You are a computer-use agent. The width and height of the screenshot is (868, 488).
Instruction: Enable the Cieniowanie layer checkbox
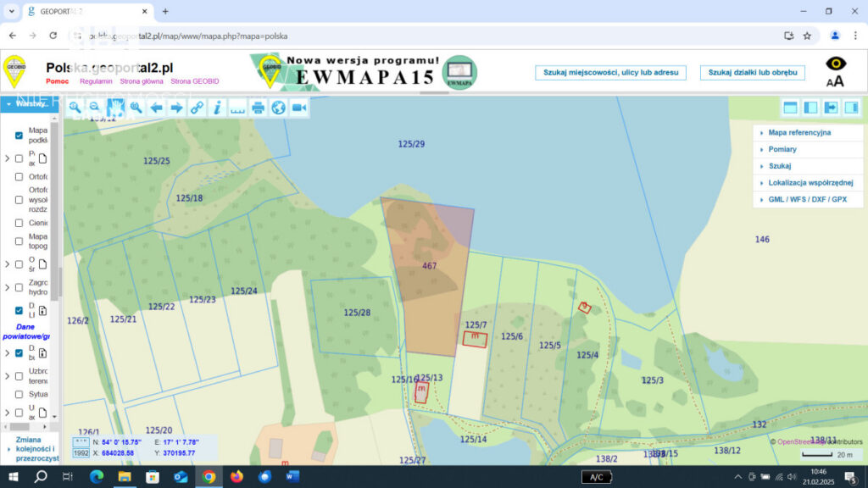point(19,223)
